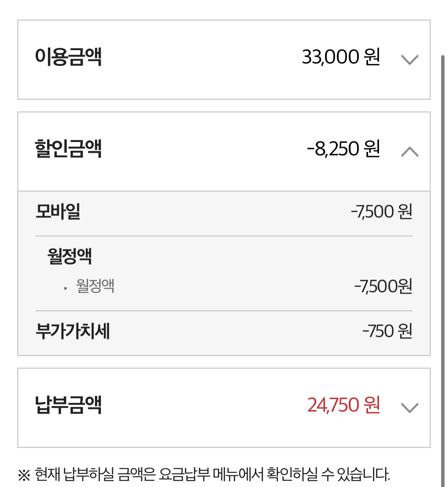Click the 부가가치세 row label
The width and height of the screenshot is (448, 487).
click(x=73, y=331)
